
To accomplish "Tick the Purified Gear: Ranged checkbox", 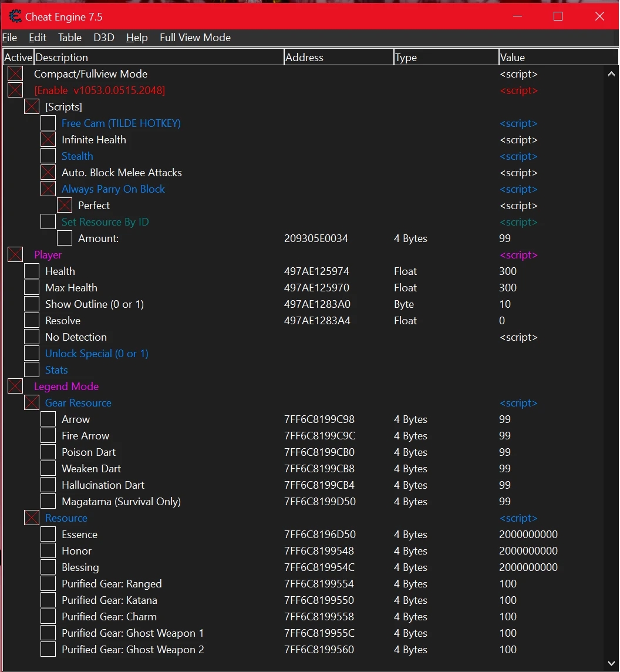I will pos(48,584).
